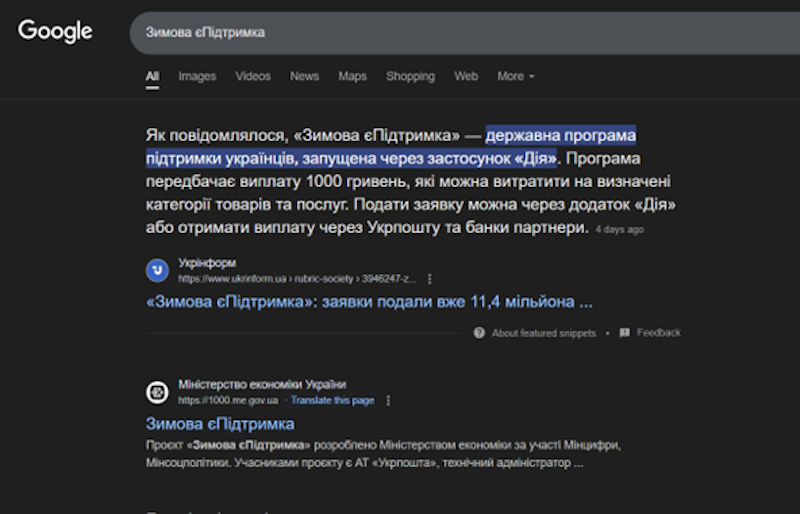Image resolution: width=800 pixels, height=514 pixels.
Task: Click the Feedback flag icon
Action: pyautogui.click(x=624, y=333)
